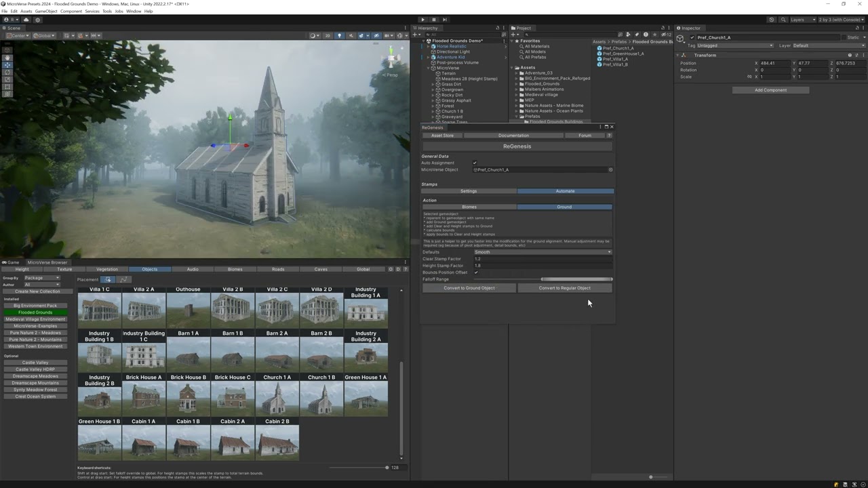868x488 pixels.
Task: Toggle 2D view mode in Scene
Action: (x=328, y=36)
